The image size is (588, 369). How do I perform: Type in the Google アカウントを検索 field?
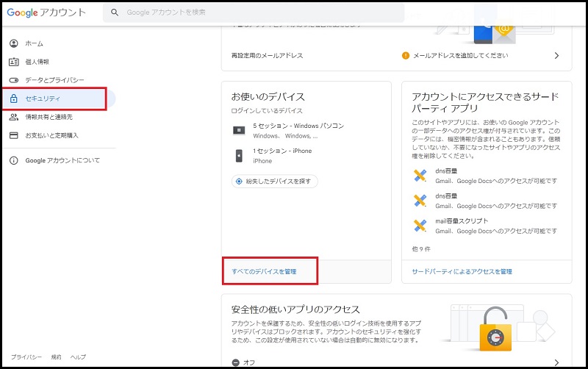[x=257, y=12]
